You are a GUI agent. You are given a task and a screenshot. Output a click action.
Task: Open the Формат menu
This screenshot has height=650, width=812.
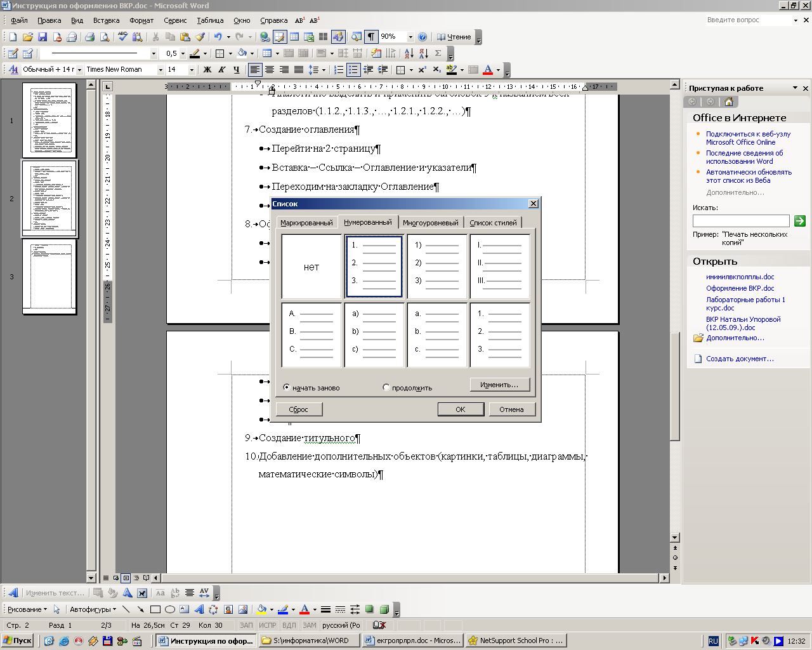141,20
